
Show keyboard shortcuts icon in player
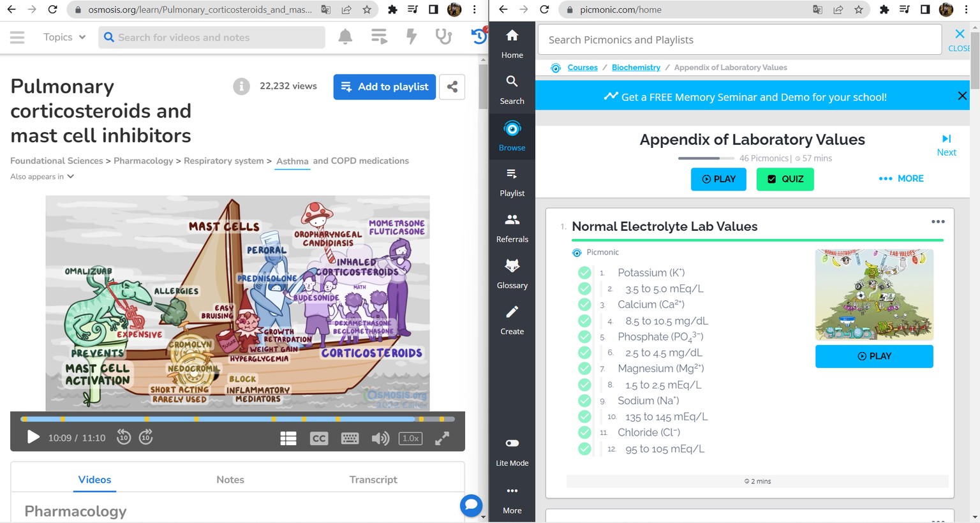pyautogui.click(x=350, y=438)
